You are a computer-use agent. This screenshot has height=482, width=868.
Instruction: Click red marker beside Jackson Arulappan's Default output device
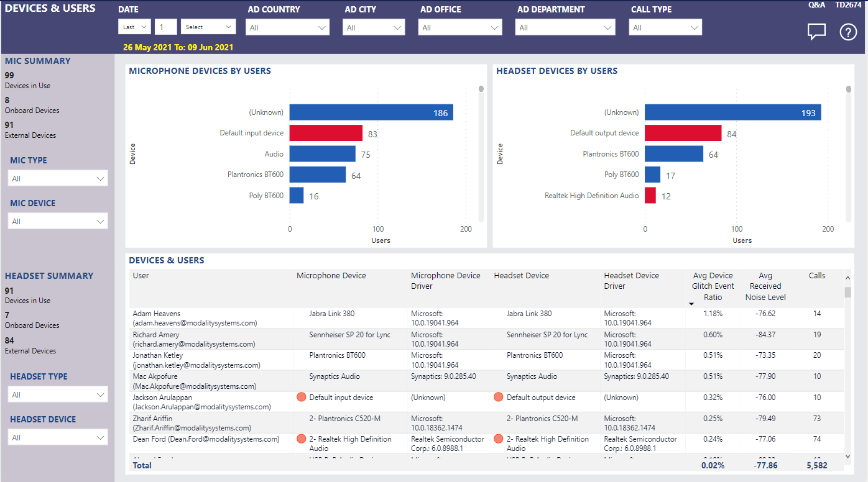tap(499, 398)
